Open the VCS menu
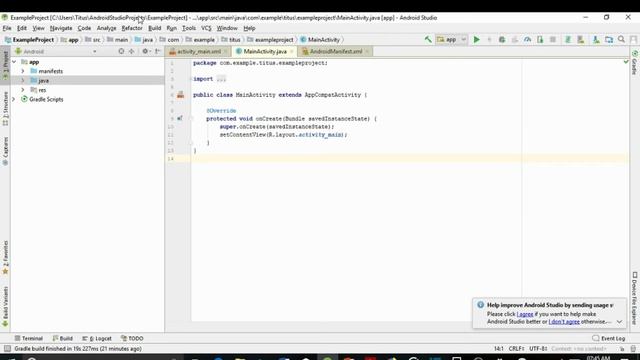Viewport: 640px width, 360px height. click(206, 28)
